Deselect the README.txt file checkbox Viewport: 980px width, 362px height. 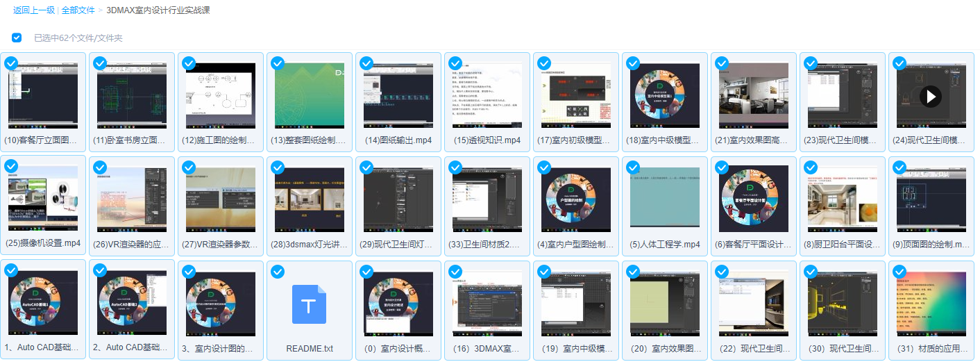pyautogui.click(x=278, y=271)
